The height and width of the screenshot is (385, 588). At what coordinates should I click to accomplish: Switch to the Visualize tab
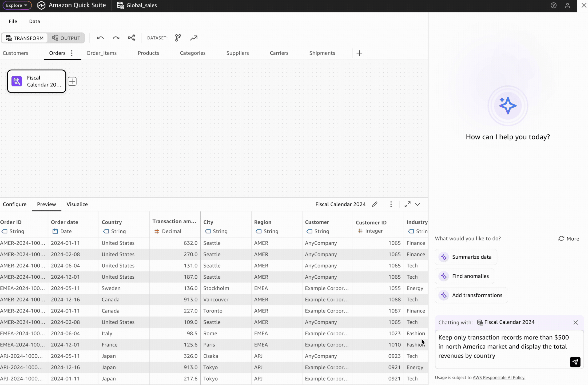pyautogui.click(x=77, y=204)
